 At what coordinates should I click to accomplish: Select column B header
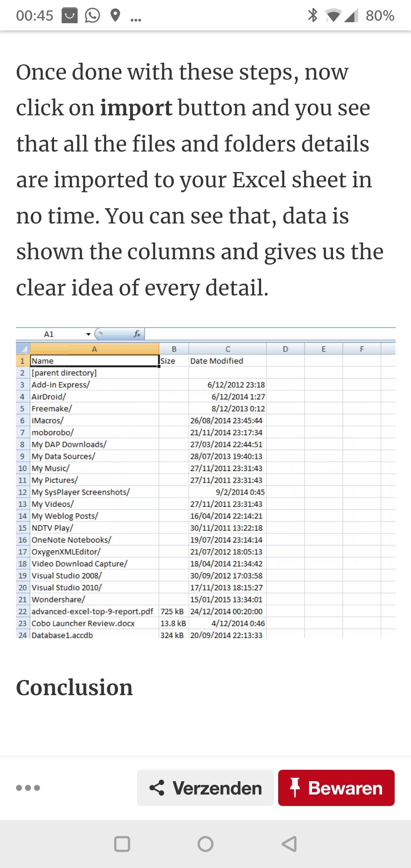(x=174, y=349)
